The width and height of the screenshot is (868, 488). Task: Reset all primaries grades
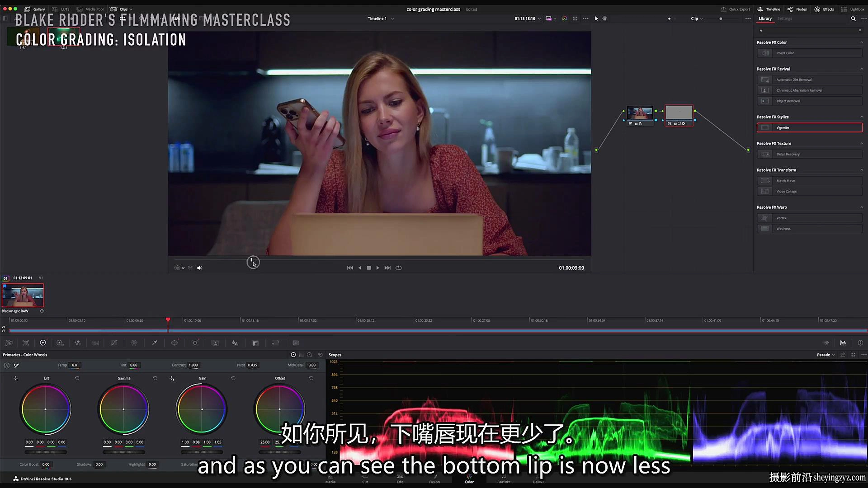[x=321, y=355]
